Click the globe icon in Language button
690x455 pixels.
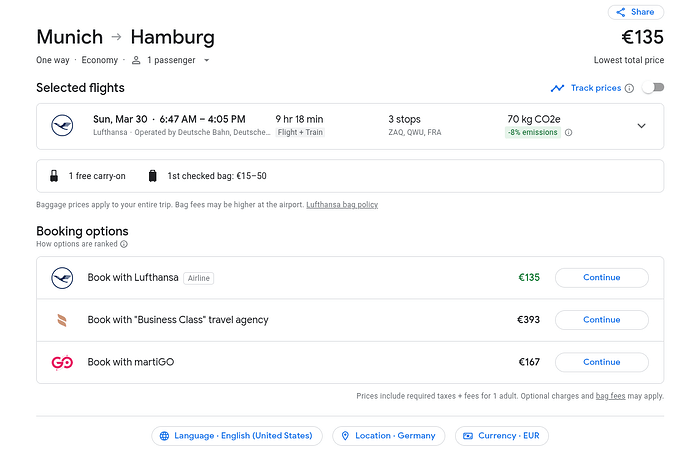tap(164, 436)
